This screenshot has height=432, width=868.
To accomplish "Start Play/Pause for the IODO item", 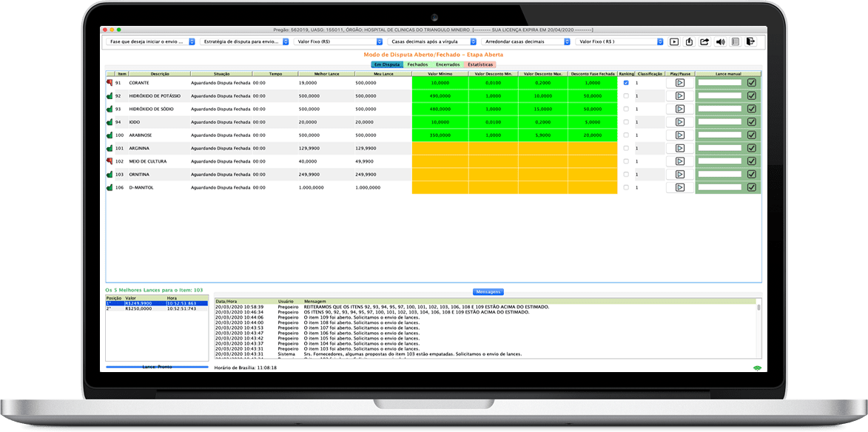I will [680, 122].
